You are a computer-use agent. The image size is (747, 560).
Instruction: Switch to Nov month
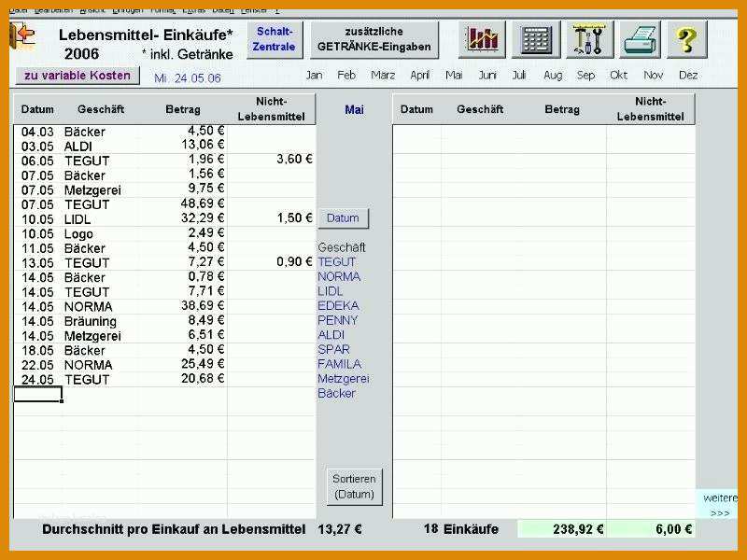[653, 76]
